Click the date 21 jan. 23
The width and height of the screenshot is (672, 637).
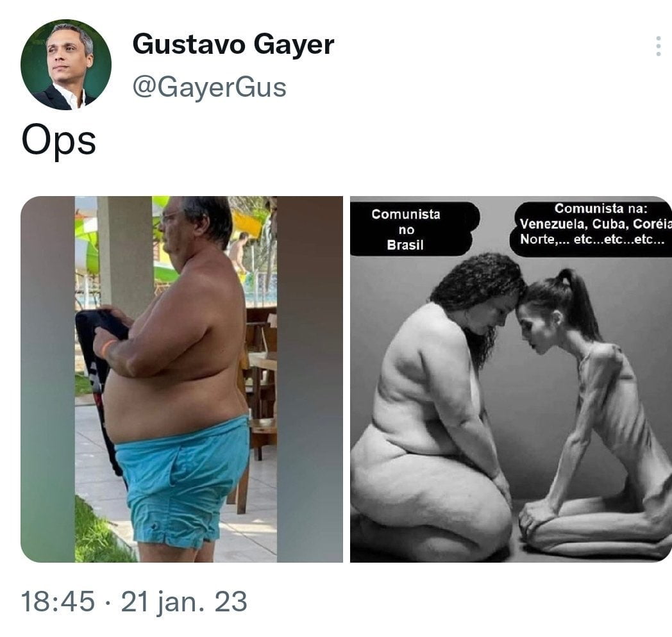pos(184,601)
